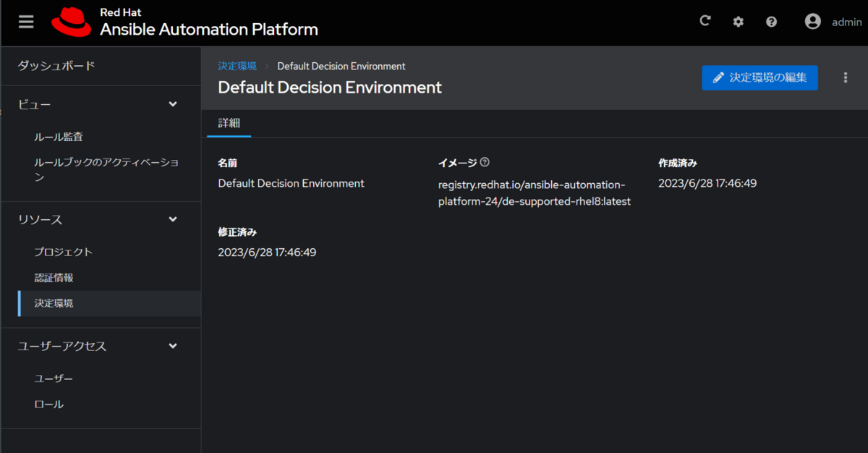Click the pencil icon on the edit button
Screen dimensions: 868x453
click(x=719, y=77)
